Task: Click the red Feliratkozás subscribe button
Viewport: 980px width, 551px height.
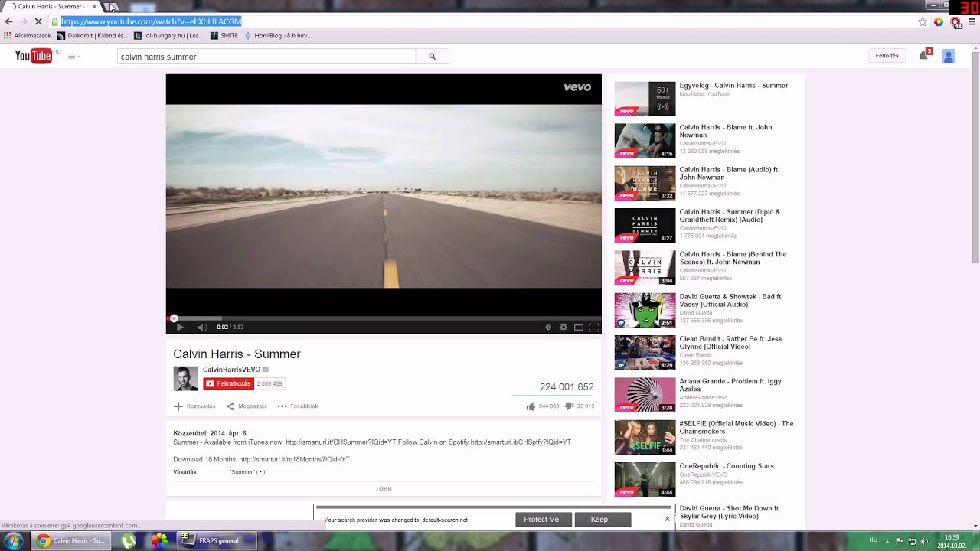Action: tap(228, 383)
